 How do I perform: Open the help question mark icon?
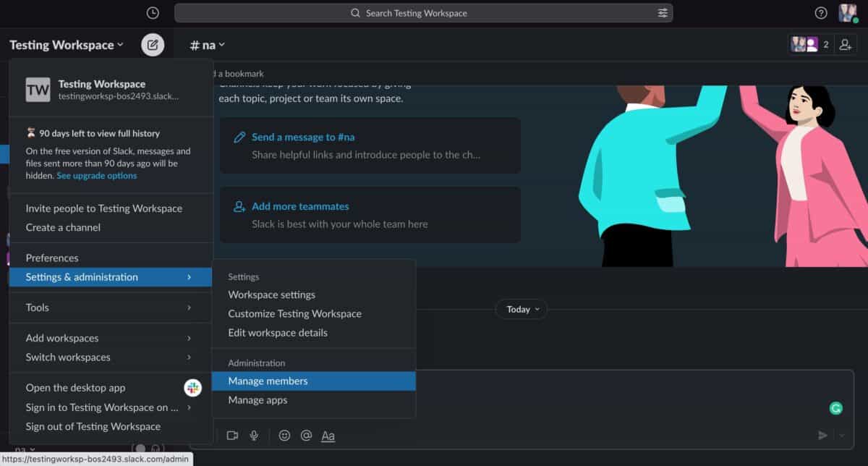click(x=821, y=13)
